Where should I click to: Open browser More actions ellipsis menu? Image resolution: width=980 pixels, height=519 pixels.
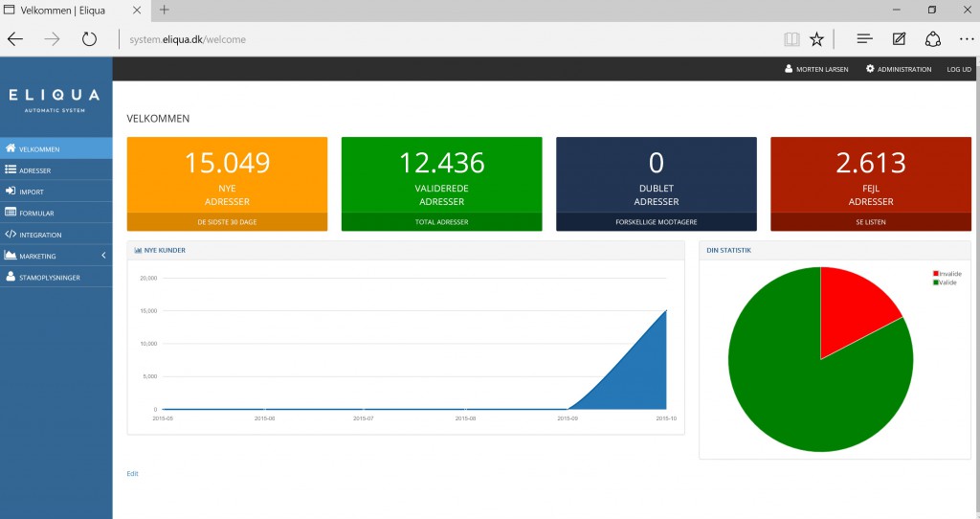[x=967, y=39]
